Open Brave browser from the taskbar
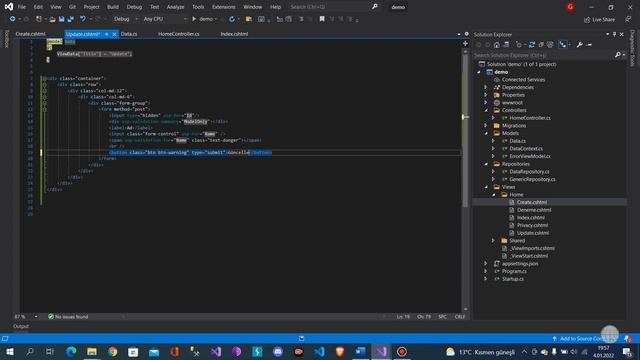The width and height of the screenshot is (640, 360). click(340, 351)
